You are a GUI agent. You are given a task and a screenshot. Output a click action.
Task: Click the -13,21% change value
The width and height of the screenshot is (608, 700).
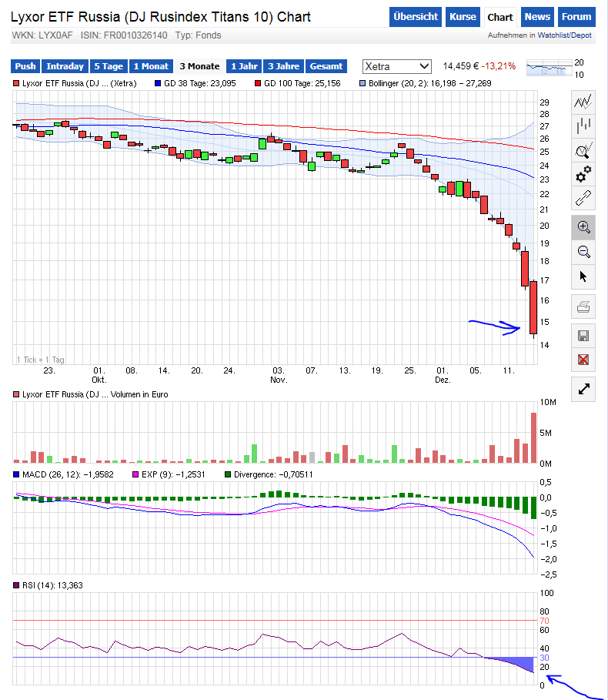pyautogui.click(x=498, y=66)
